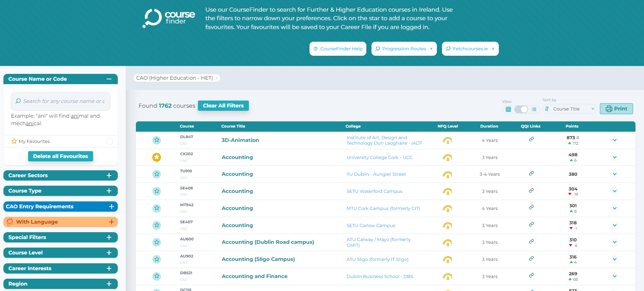
Task: Star the MT942 Accounting course
Action: click(157, 208)
